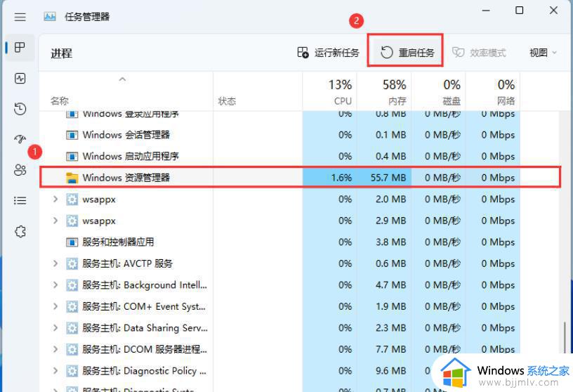This screenshot has height=392, width=573.
Task: Click the Task Manager app icon in title bar
Action: pyautogui.click(x=50, y=17)
